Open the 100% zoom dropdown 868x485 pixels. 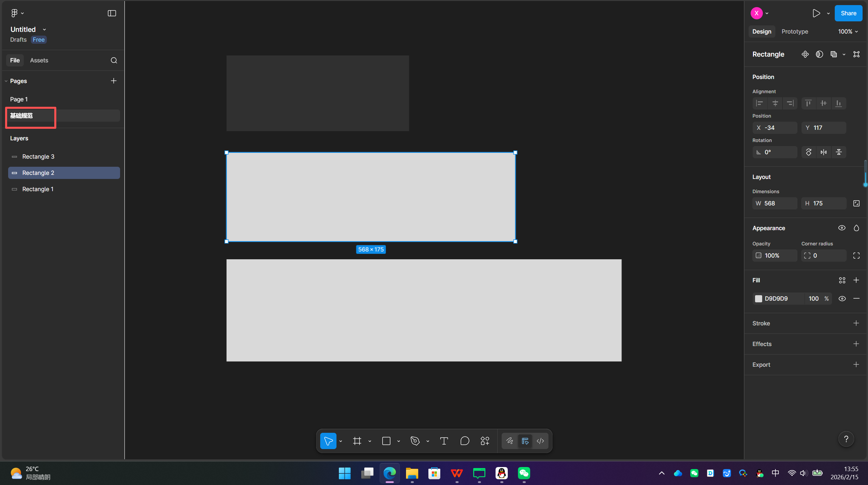click(848, 32)
